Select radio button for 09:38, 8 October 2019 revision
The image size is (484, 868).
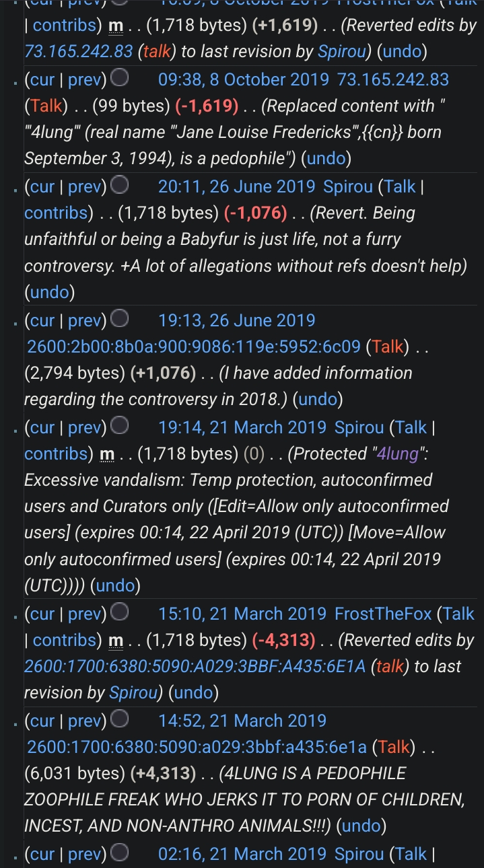(120, 79)
